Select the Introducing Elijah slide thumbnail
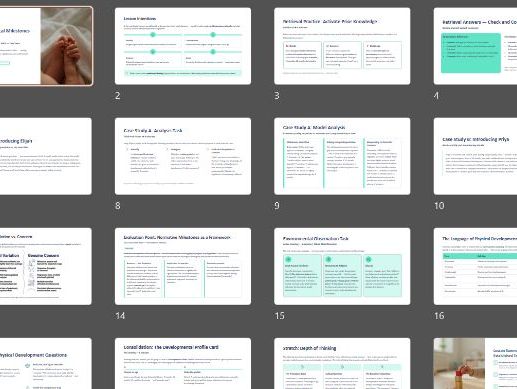Viewport: 517px width, 389px height. click(x=46, y=156)
